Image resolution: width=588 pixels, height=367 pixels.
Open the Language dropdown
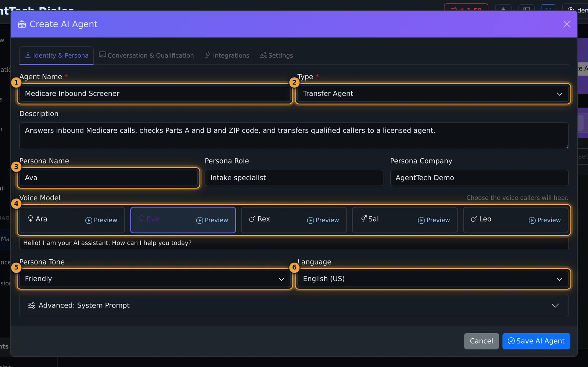coord(433,279)
